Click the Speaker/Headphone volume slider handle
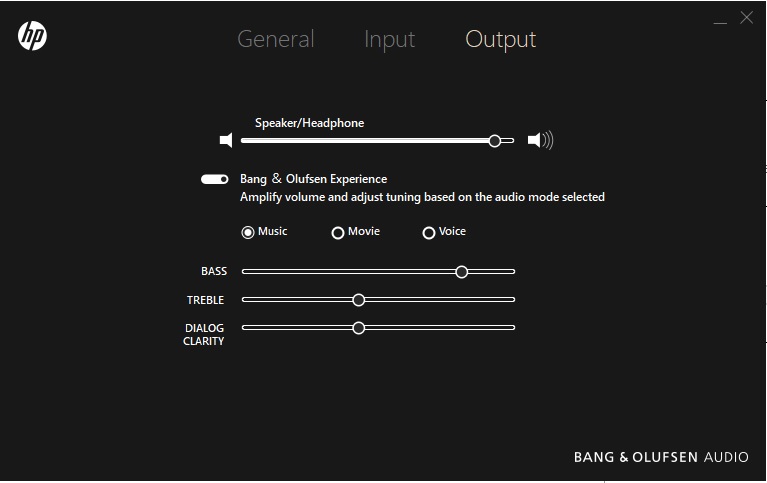Image resolution: width=767 pixels, height=483 pixels. point(495,141)
